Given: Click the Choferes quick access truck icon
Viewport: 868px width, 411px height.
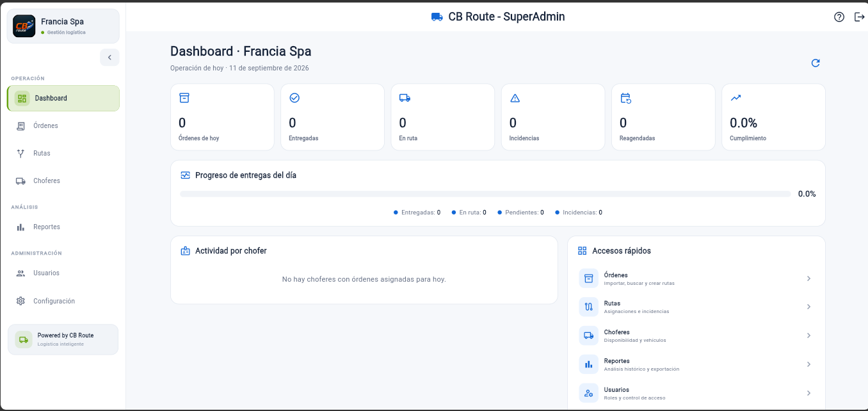Looking at the screenshot, I should (588, 335).
